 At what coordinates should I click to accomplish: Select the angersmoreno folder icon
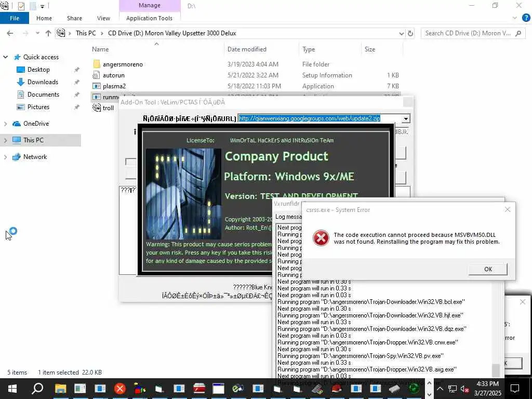coord(97,64)
